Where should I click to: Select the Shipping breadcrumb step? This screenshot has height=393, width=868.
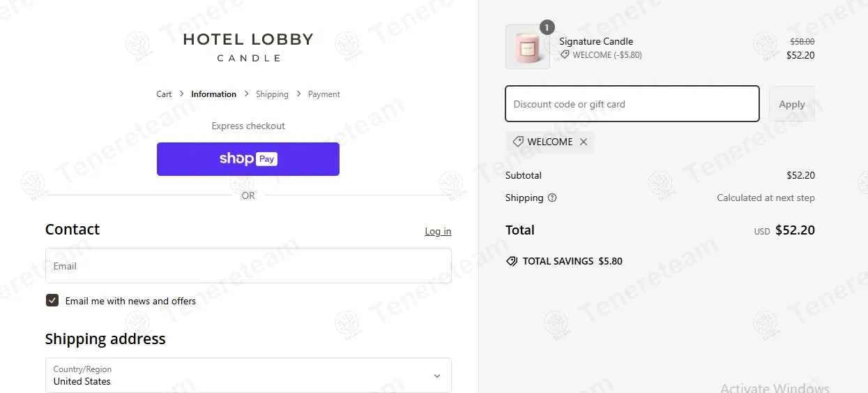pos(272,94)
